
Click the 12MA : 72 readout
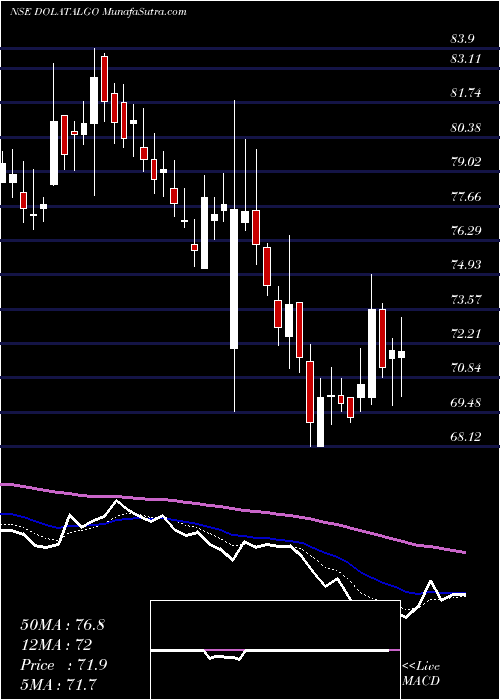coord(56,645)
